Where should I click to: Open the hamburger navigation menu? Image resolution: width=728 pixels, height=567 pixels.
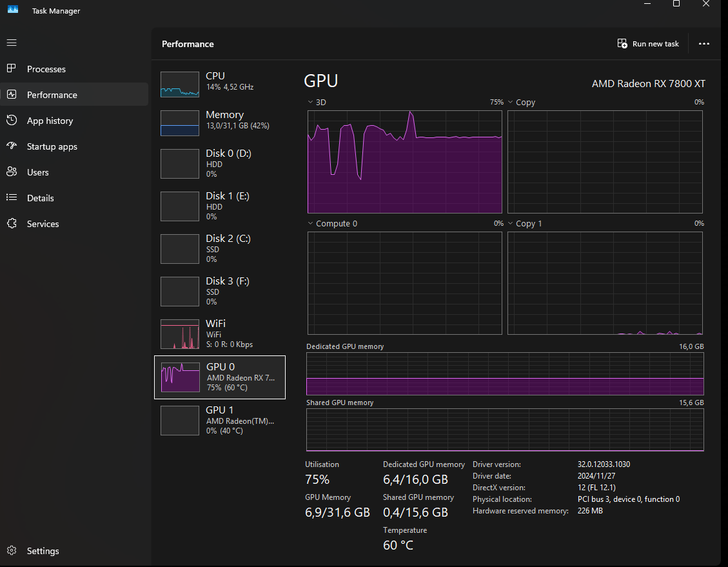(x=12, y=43)
